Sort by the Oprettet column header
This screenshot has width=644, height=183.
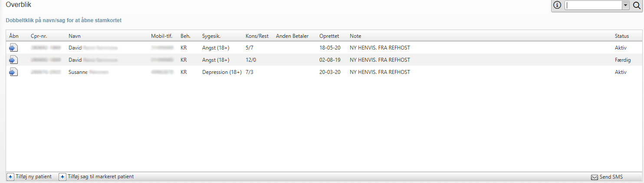point(329,36)
